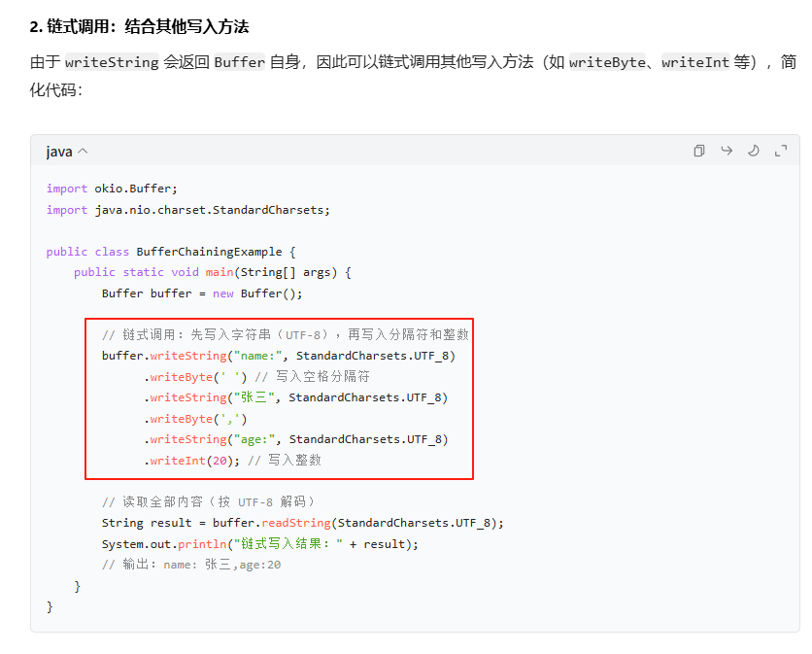Collapse the java code block chevron
Image resolution: width=812 pixels, height=654 pixels.
pyautogui.click(x=83, y=152)
